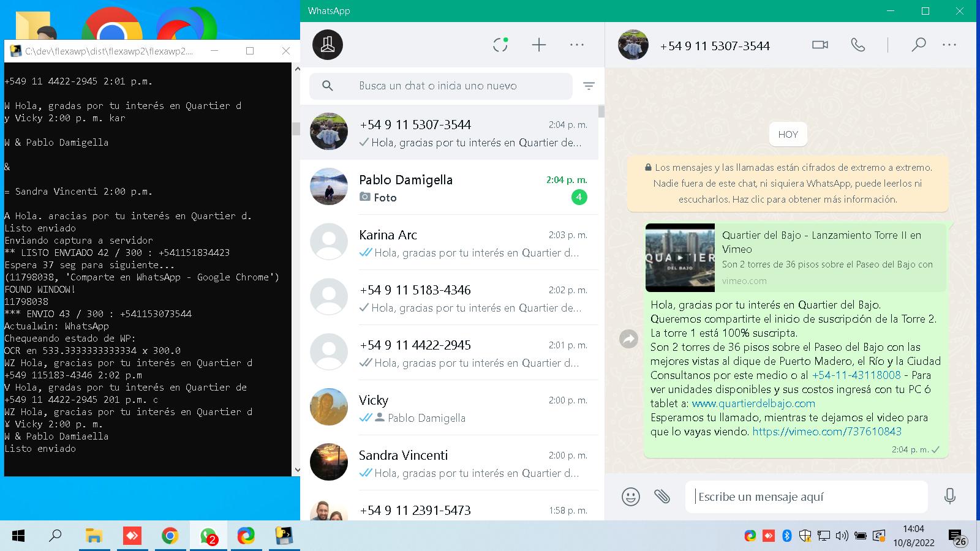Forward the Quartier message via arrow icon
Viewport: 980px width, 551px height.
[x=629, y=339]
